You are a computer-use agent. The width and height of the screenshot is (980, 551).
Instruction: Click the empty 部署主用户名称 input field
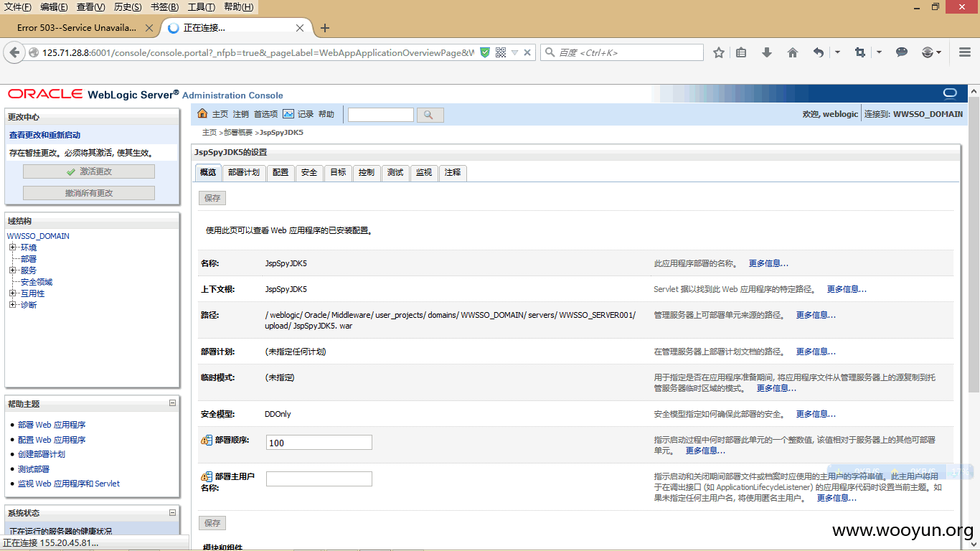pos(319,479)
